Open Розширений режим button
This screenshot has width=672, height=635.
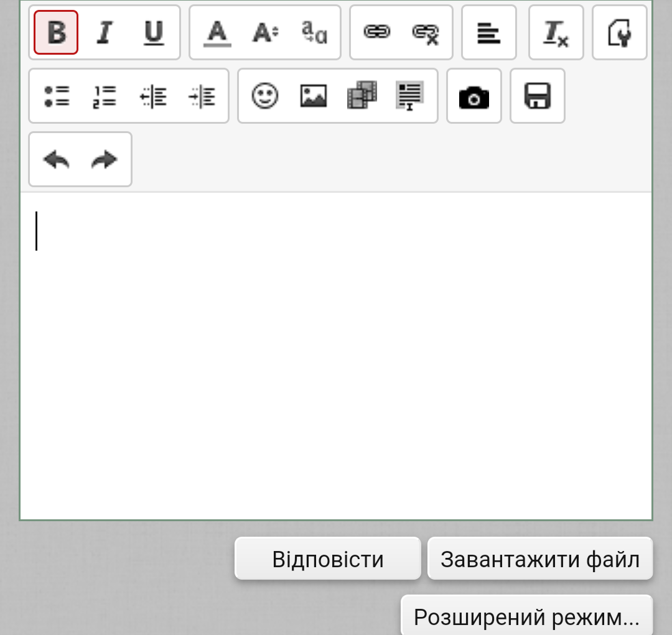(527, 616)
